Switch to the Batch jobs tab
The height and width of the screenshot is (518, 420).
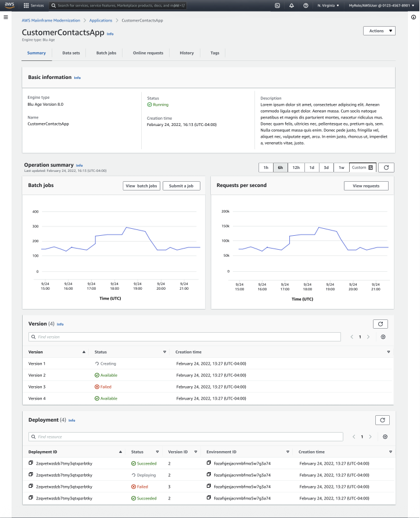coord(106,53)
